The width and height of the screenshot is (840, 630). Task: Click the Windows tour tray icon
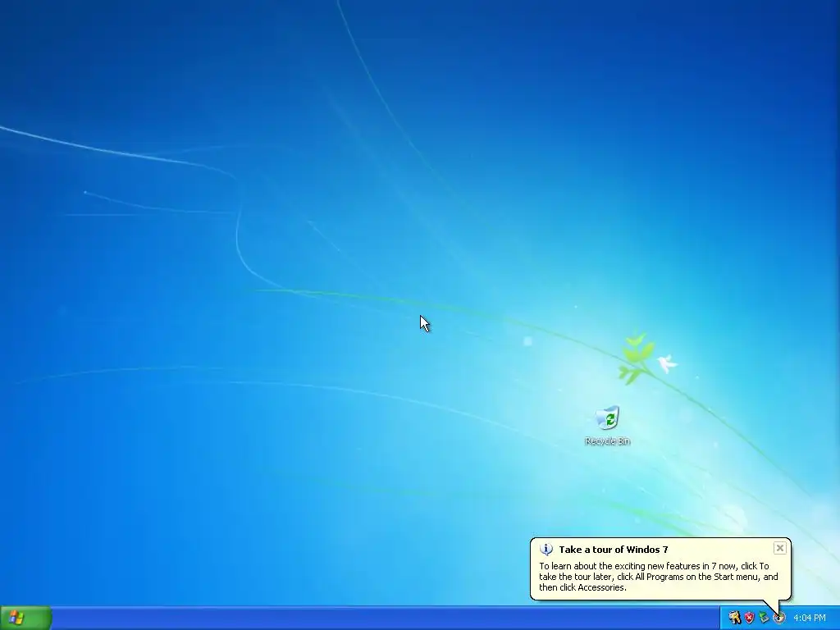(779, 618)
